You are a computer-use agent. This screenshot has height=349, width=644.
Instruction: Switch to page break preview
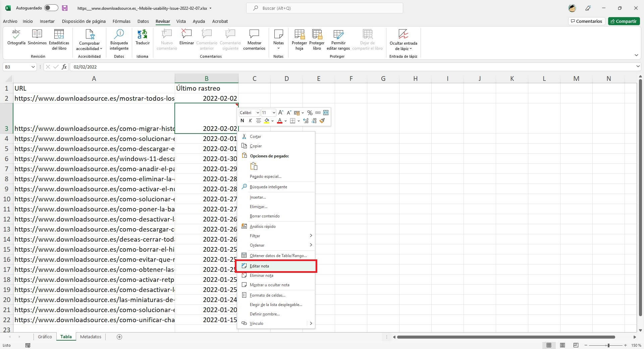576,345
